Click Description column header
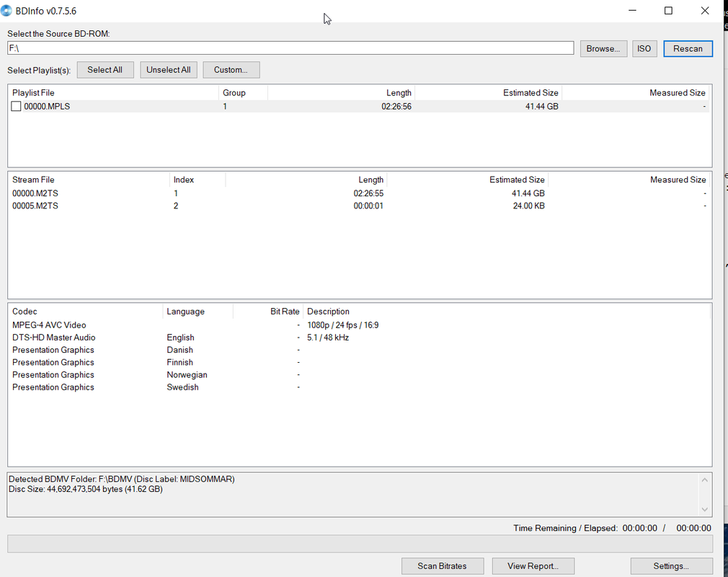 point(507,312)
